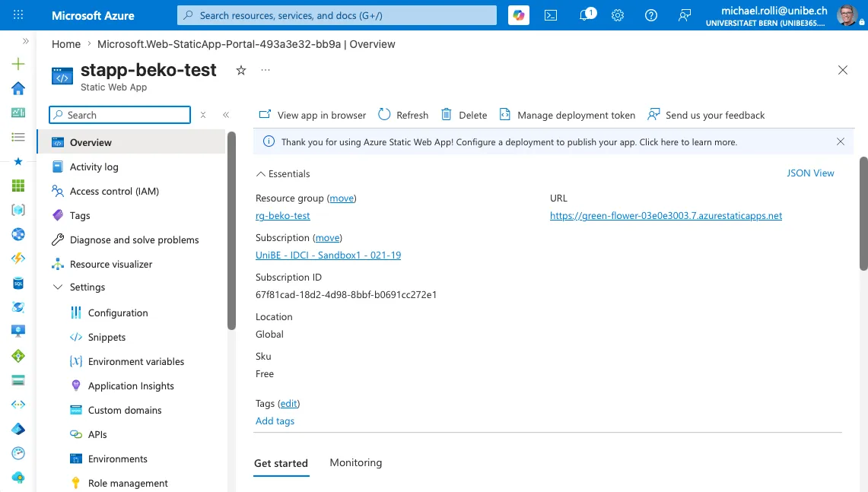Open portal settings gear

click(x=618, y=15)
